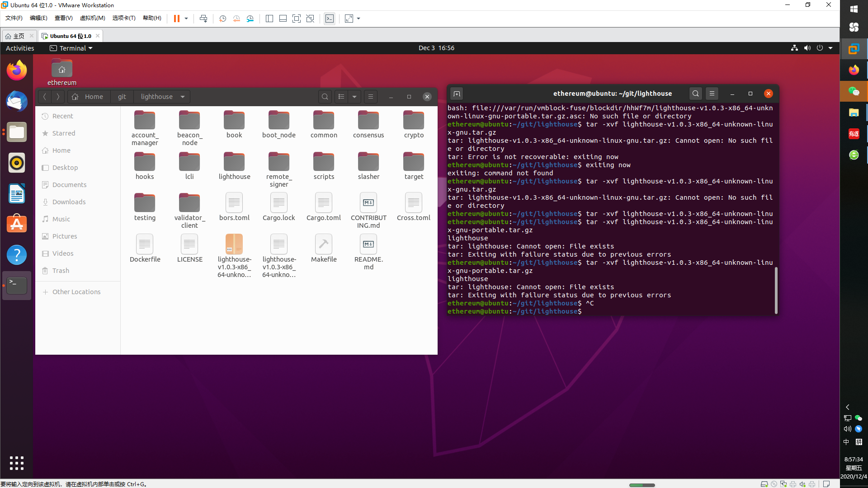Take a new snapshot of the virtual machine
Image resolution: width=868 pixels, height=488 pixels.
click(222, 19)
